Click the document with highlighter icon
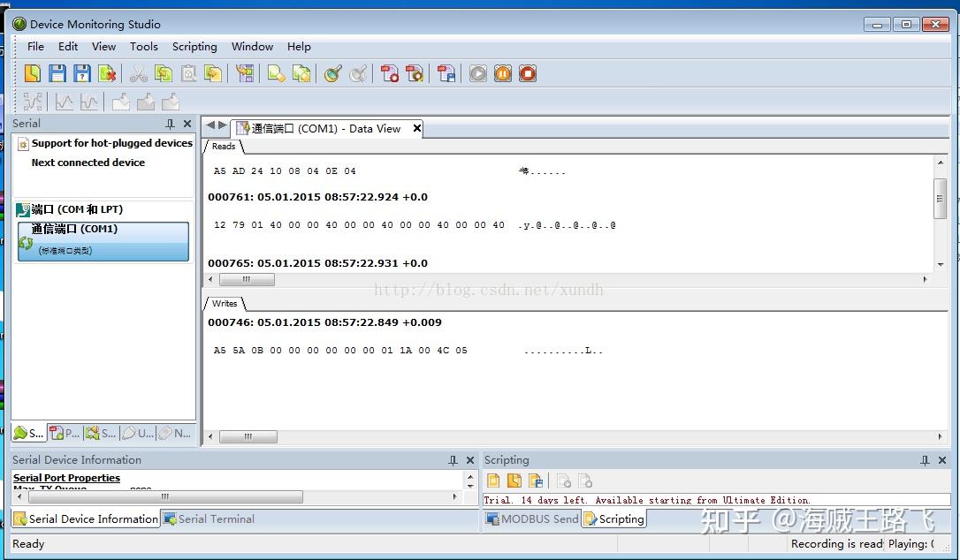This screenshot has width=960, height=560. pos(276,73)
